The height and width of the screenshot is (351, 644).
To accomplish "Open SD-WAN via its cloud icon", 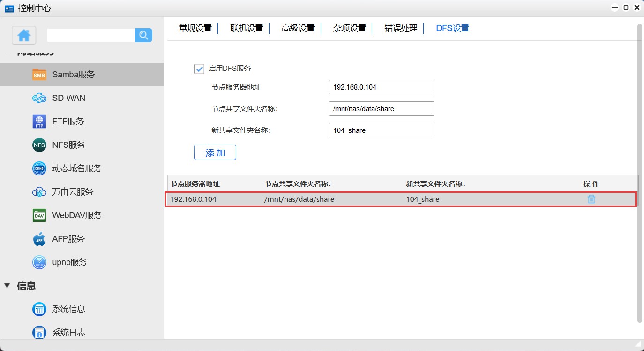I will coord(39,98).
